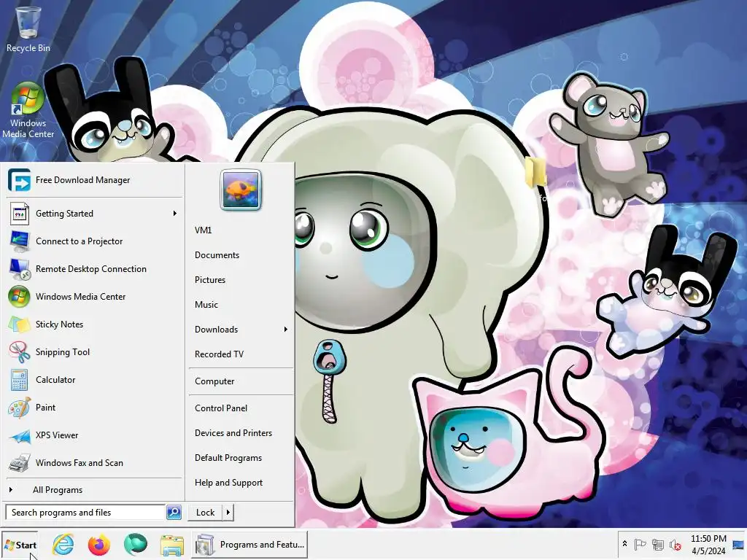This screenshot has width=747, height=560.
Task: Open Recorded TV entry
Action: click(219, 354)
